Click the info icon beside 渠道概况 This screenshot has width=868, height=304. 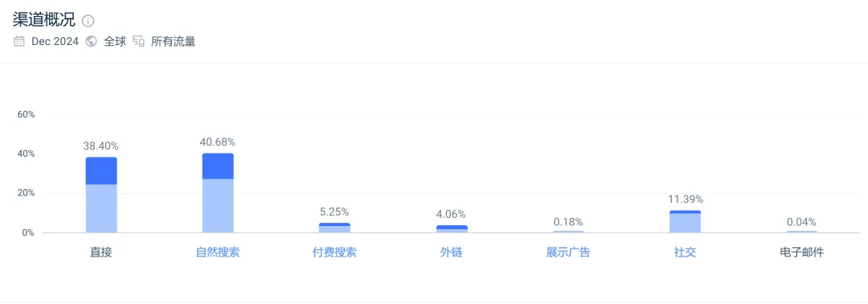88,21
